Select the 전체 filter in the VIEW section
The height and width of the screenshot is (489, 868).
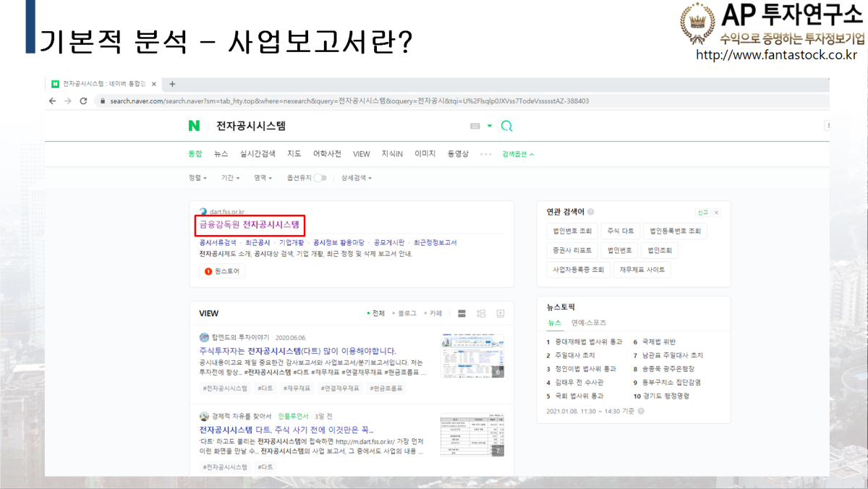coord(375,313)
